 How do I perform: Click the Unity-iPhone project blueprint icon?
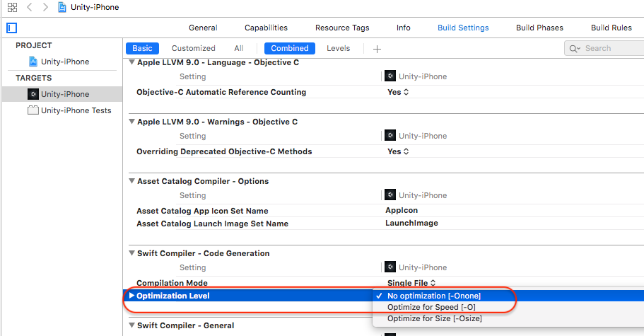coord(33,62)
